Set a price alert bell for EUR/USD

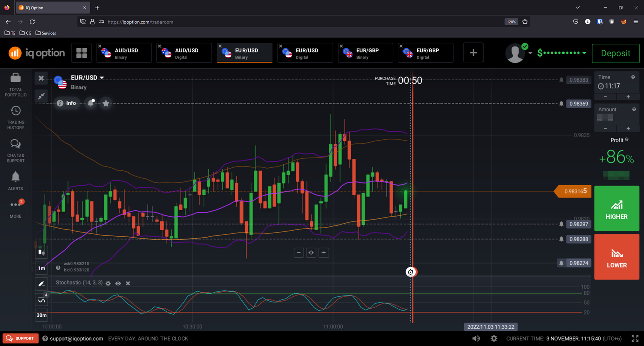pyautogui.click(x=91, y=103)
